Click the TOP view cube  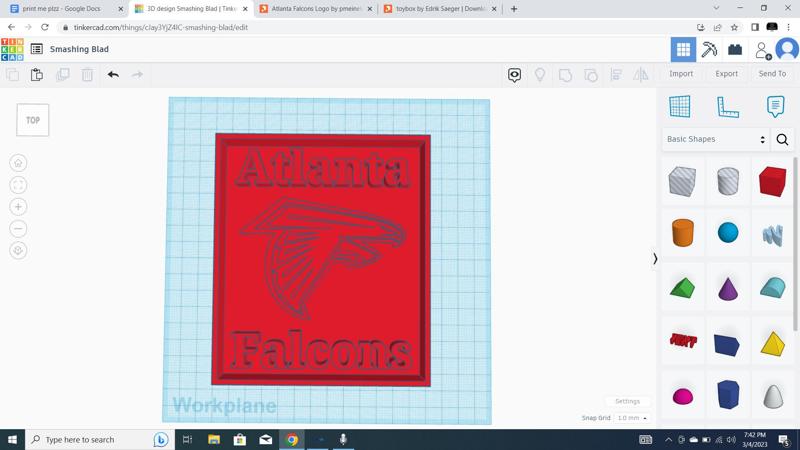[33, 120]
